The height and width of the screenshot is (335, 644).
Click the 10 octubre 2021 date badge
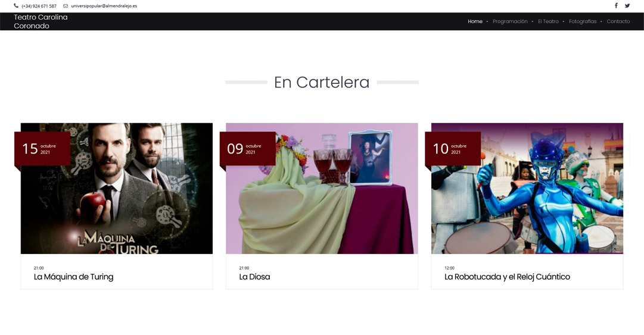[x=453, y=148]
